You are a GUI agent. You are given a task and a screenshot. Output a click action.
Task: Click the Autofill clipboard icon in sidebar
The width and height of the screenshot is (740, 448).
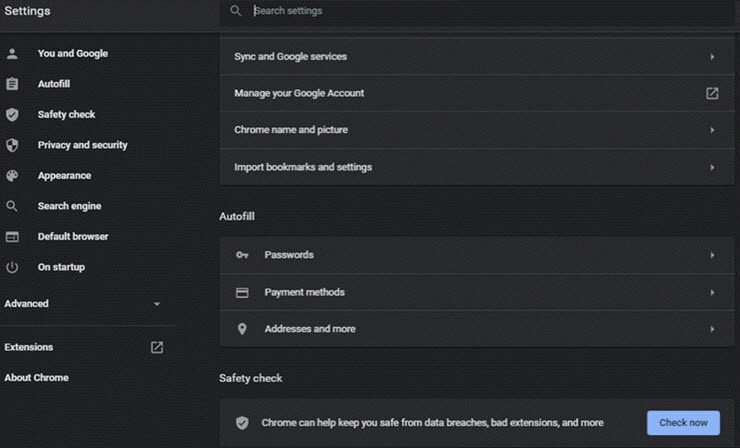click(x=13, y=84)
